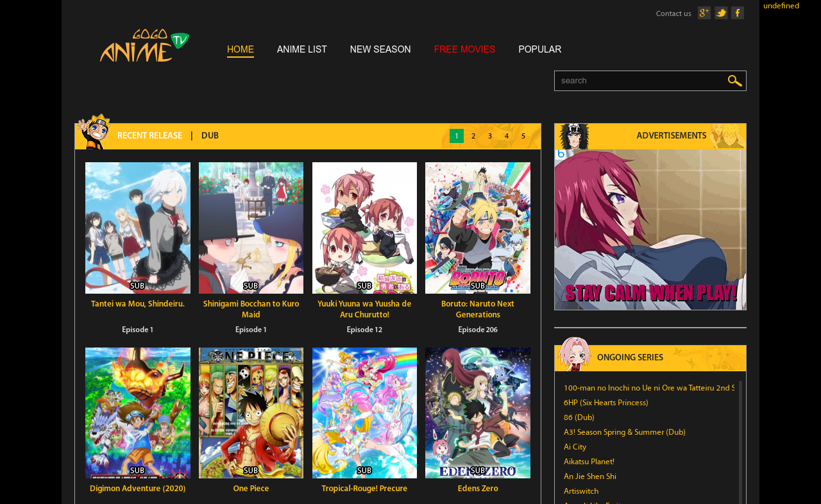Click Boruto: Naruto Next Generations title link

[x=478, y=309]
